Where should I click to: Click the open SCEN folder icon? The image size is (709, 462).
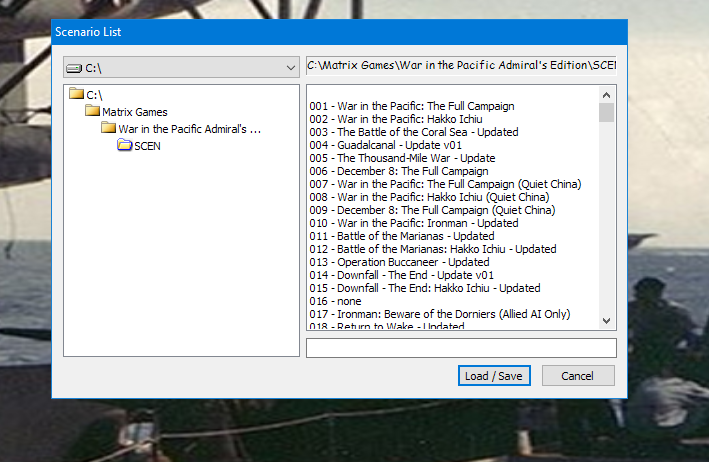[125, 145]
